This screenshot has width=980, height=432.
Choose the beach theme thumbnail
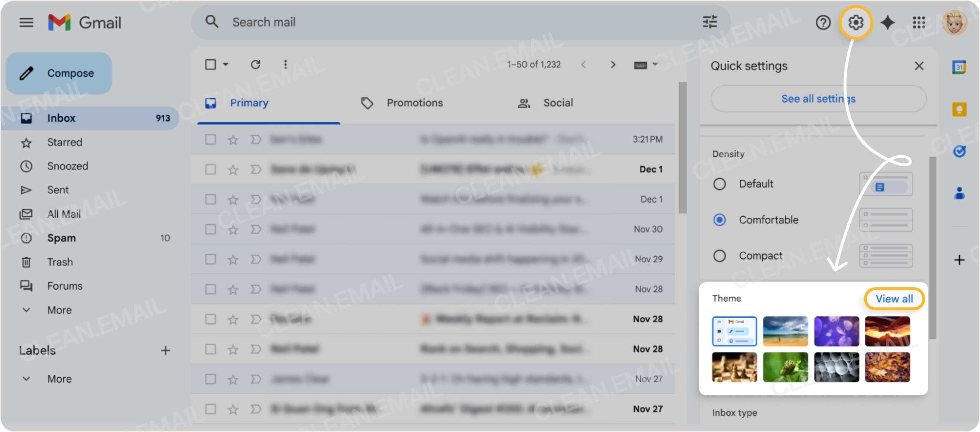pyautogui.click(x=785, y=331)
